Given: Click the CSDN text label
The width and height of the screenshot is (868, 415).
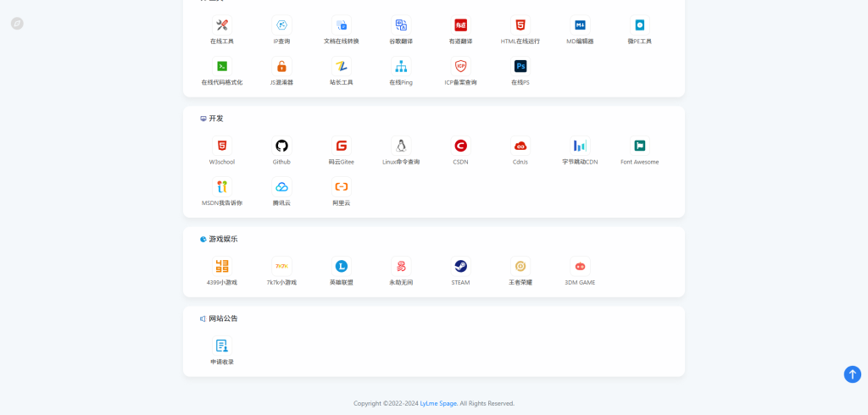Looking at the screenshot, I should point(460,162).
